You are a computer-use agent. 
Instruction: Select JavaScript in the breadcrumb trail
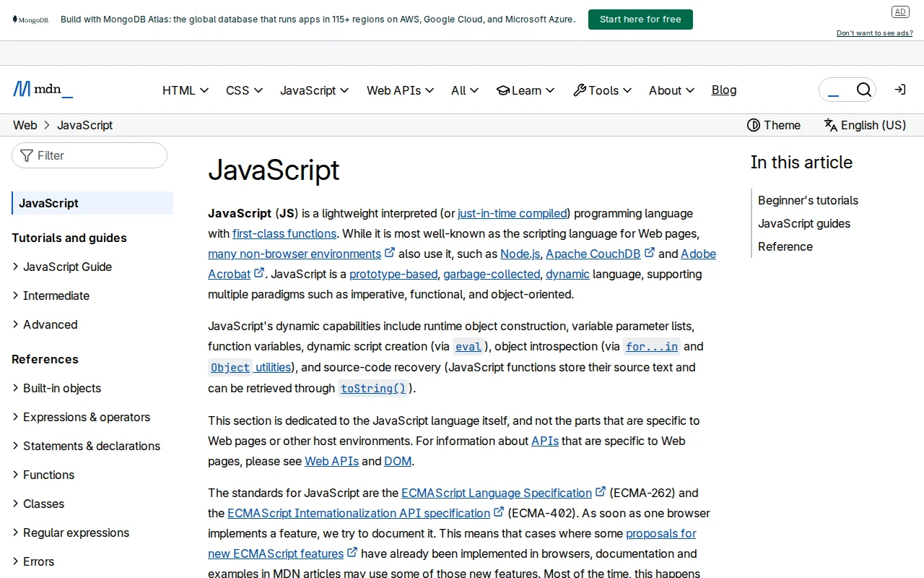[84, 125]
